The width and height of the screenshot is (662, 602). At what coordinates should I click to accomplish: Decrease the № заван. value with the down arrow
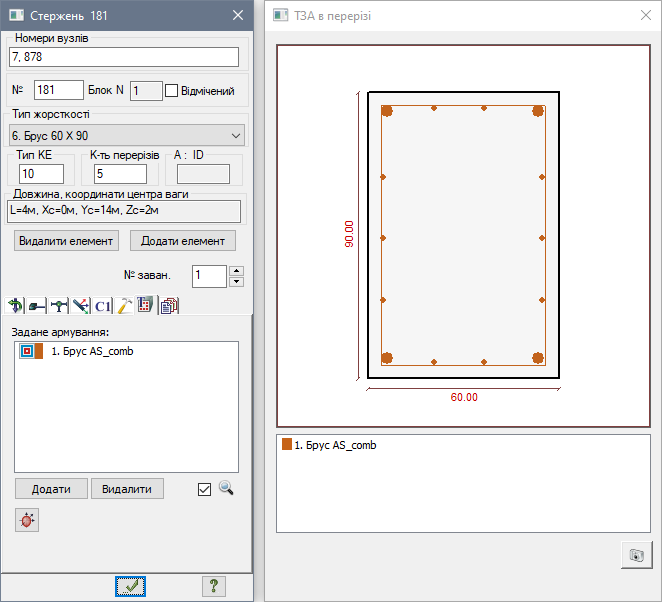click(x=237, y=281)
